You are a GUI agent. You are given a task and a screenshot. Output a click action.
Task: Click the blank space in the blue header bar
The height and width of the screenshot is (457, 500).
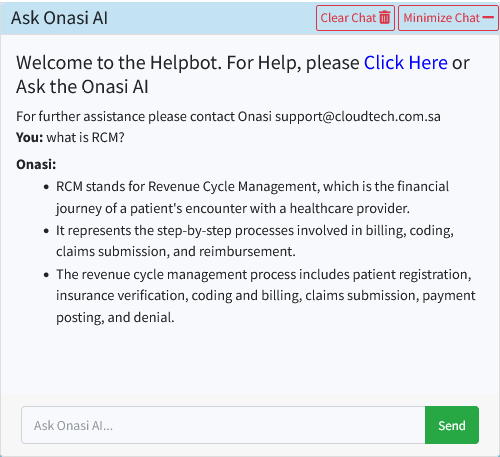click(212, 18)
